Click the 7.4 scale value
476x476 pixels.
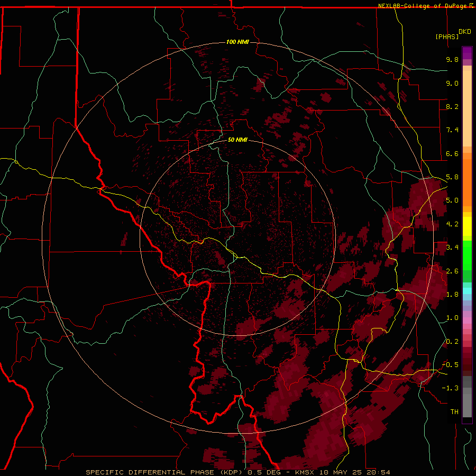click(x=452, y=130)
